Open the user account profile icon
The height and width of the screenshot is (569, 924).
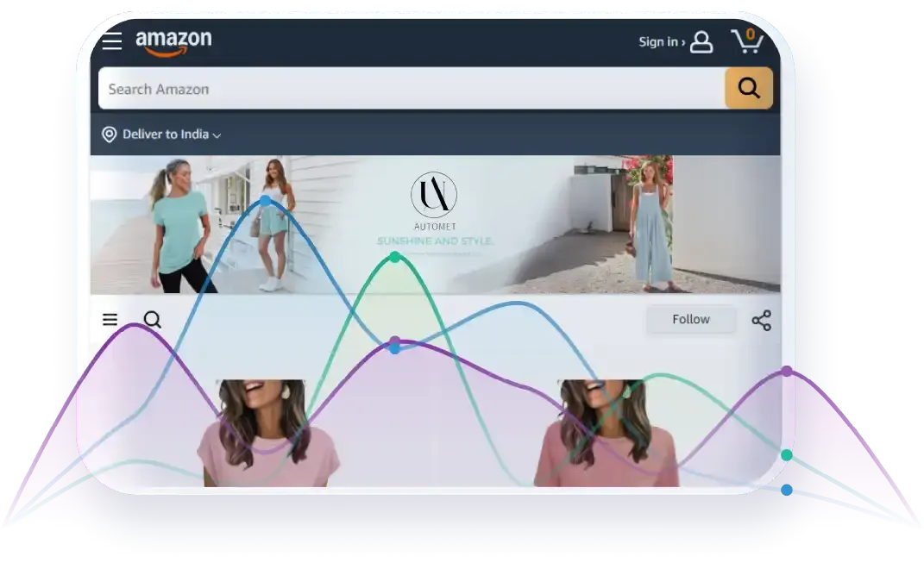coord(701,41)
